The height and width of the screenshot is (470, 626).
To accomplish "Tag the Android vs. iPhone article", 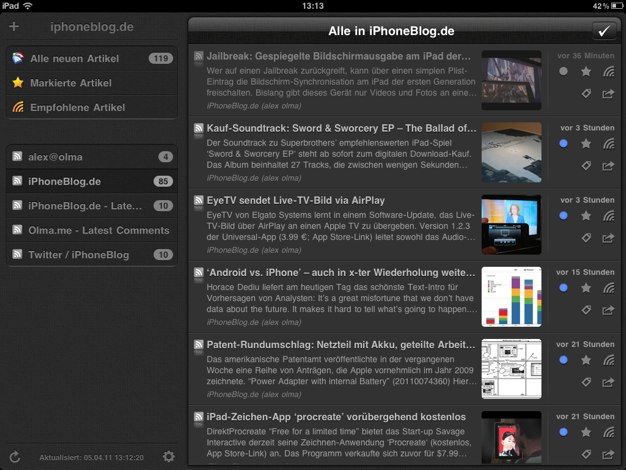I will [x=586, y=310].
